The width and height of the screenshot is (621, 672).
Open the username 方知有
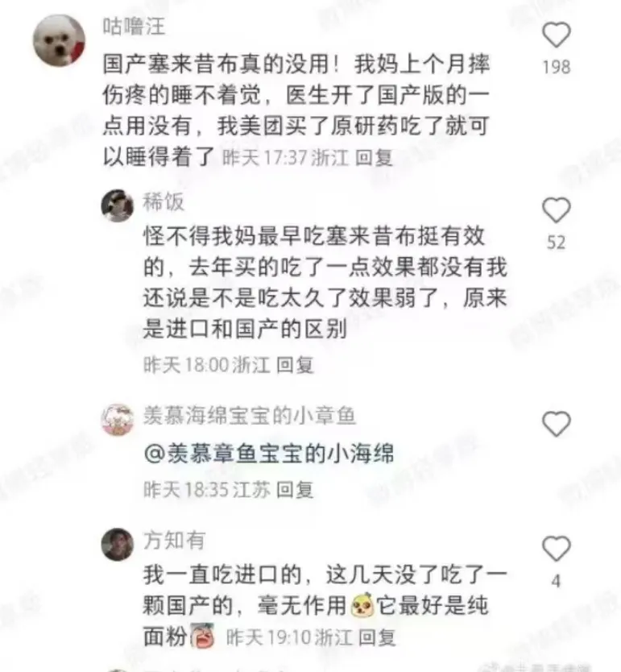click(174, 540)
